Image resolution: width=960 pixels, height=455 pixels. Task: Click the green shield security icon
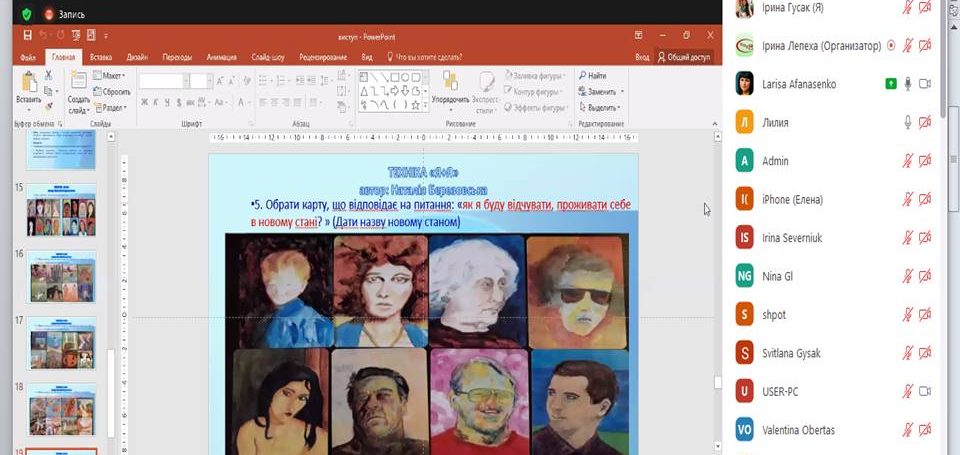tap(26, 14)
